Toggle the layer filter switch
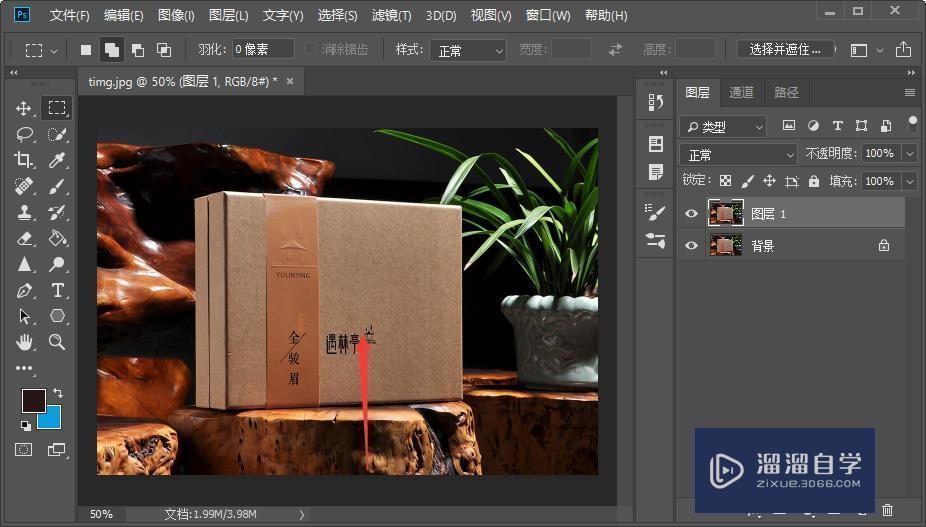This screenshot has width=926, height=527. coord(913,125)
